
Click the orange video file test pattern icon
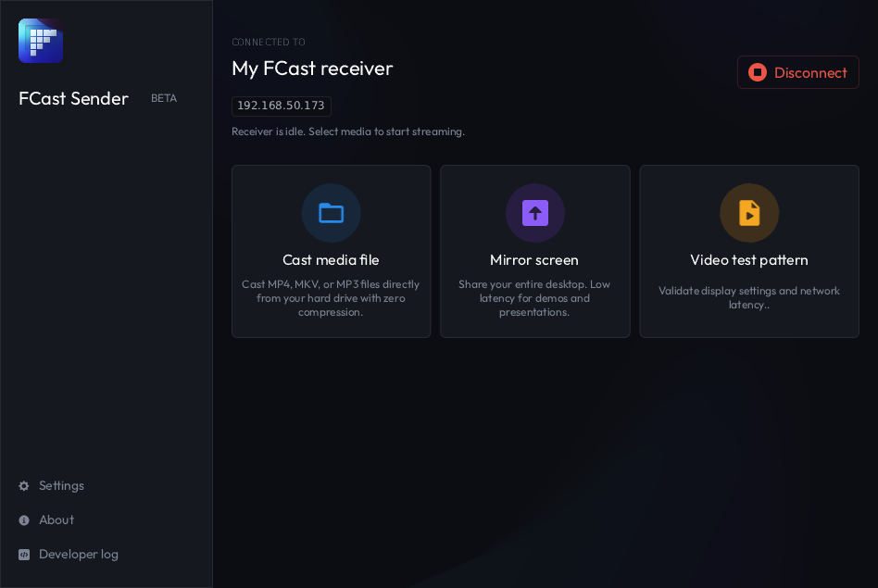click(x=749, y=213)
